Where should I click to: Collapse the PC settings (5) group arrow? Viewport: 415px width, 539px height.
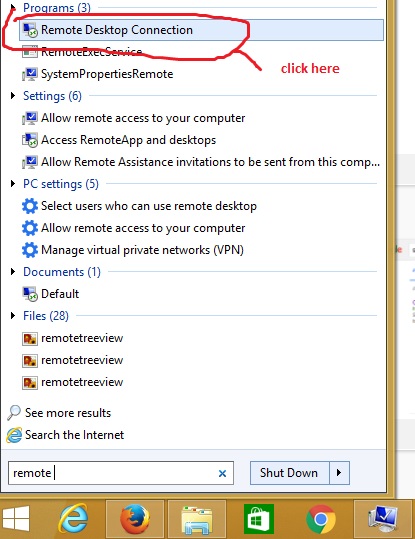click(13, 184)
